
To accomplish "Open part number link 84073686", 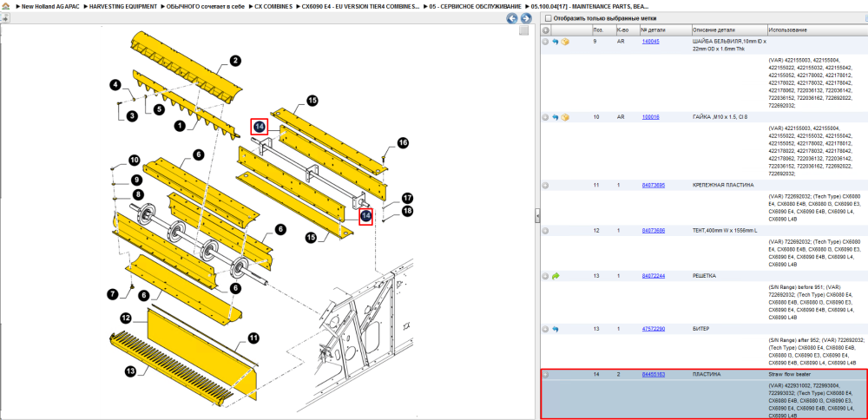I will tap(654, 230).
